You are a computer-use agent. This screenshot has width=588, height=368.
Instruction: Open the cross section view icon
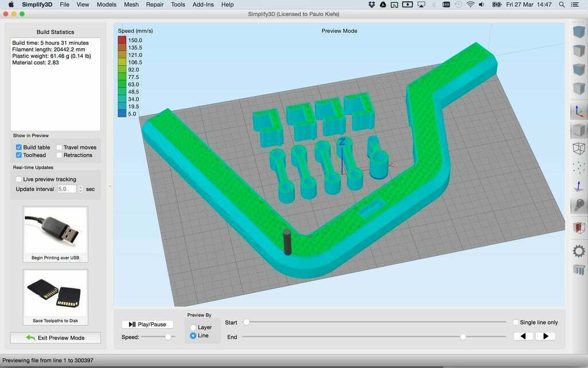click(x=579, y=228)
